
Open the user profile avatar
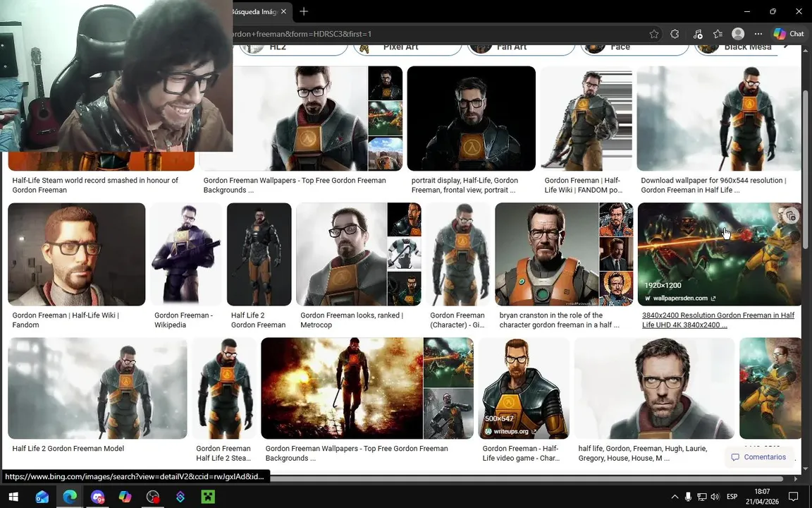(x=738, y=34)
